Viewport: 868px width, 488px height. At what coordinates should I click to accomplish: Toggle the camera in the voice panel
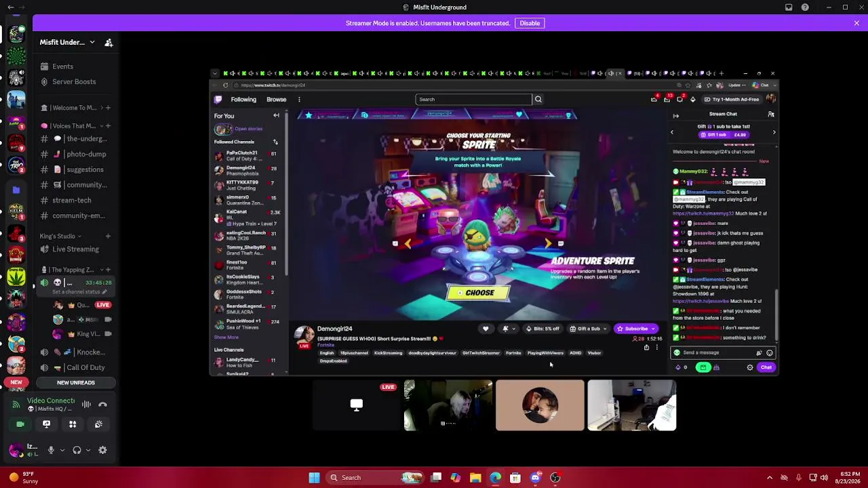pos(20,424)
